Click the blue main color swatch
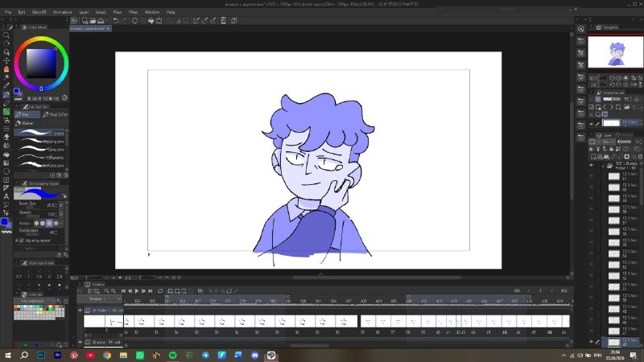The width and height of the screenshot is (644, 362). pos(4,222)
